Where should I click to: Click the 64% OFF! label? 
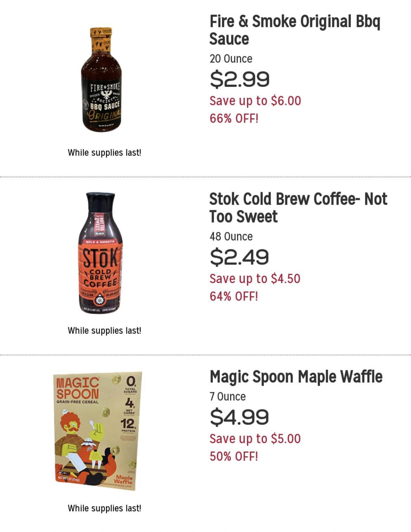234,296
